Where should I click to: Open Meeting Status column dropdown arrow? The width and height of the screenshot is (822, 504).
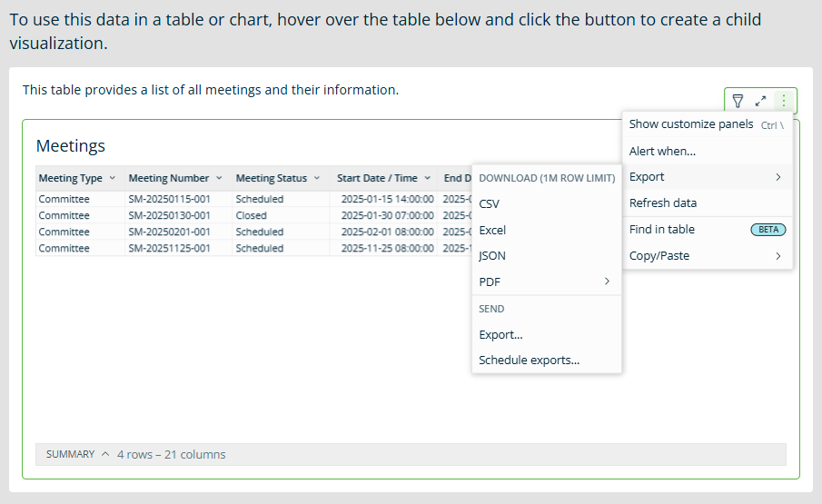click(317, 178)
